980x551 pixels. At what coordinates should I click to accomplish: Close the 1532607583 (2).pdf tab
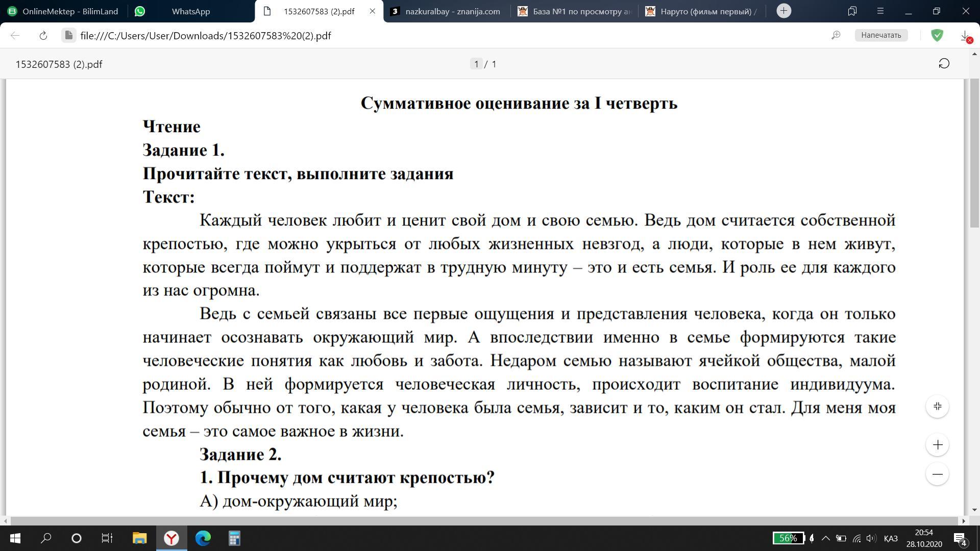pyautogui.click(x=373, y=11)
